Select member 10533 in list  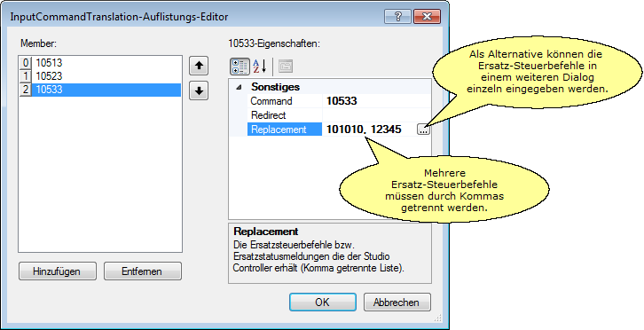pos(100,90)
